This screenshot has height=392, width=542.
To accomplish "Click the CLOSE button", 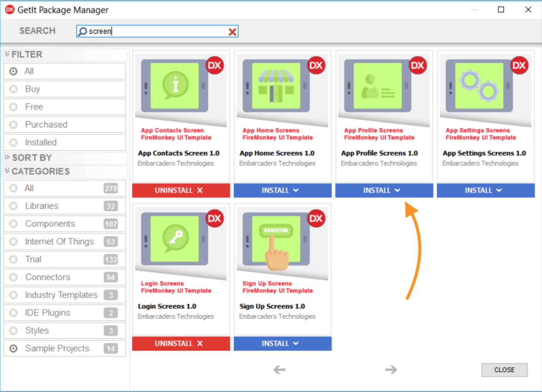I will (504, 370).
